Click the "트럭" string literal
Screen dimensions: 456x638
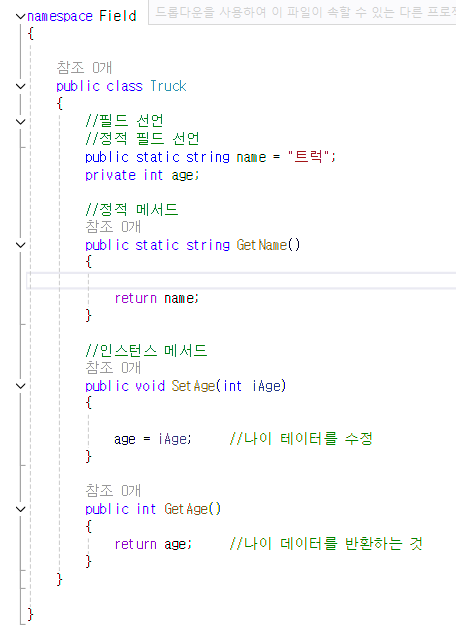pyautogui.click(x=308, y=156)
